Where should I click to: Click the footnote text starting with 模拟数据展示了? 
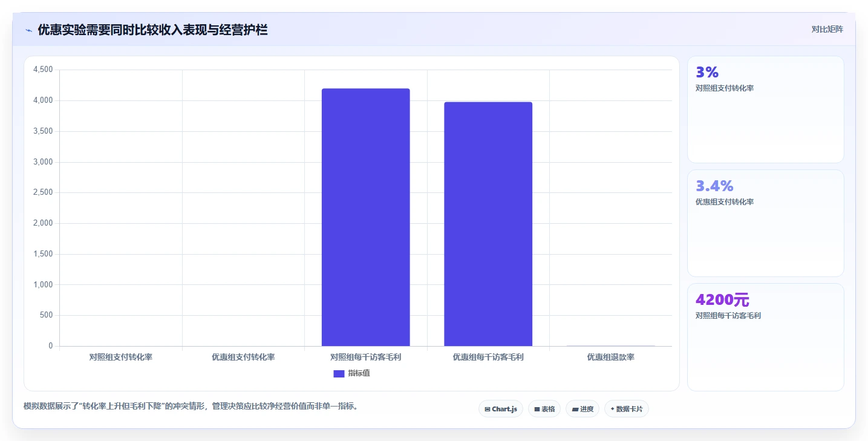pos(192,406)
